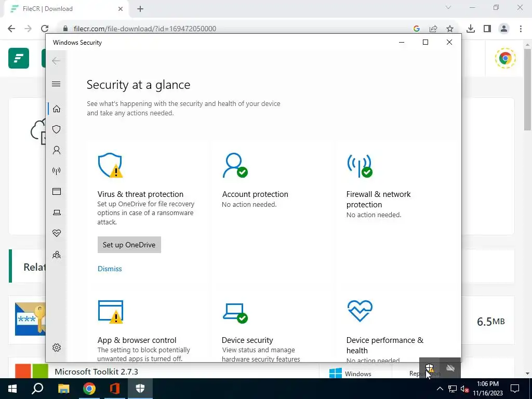Screen dimensions: 532x399
Task: Bookmark this page with the star icon
Action: pos(450,29)
